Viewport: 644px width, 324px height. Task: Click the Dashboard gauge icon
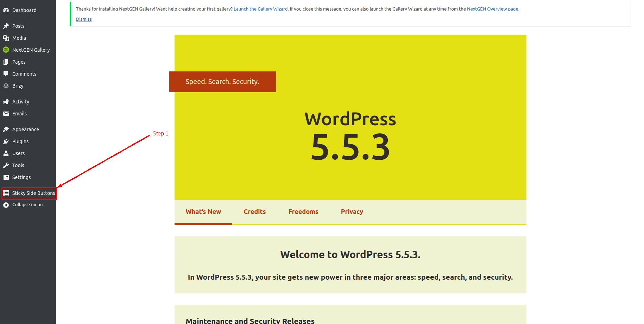(x=6, y=10)
